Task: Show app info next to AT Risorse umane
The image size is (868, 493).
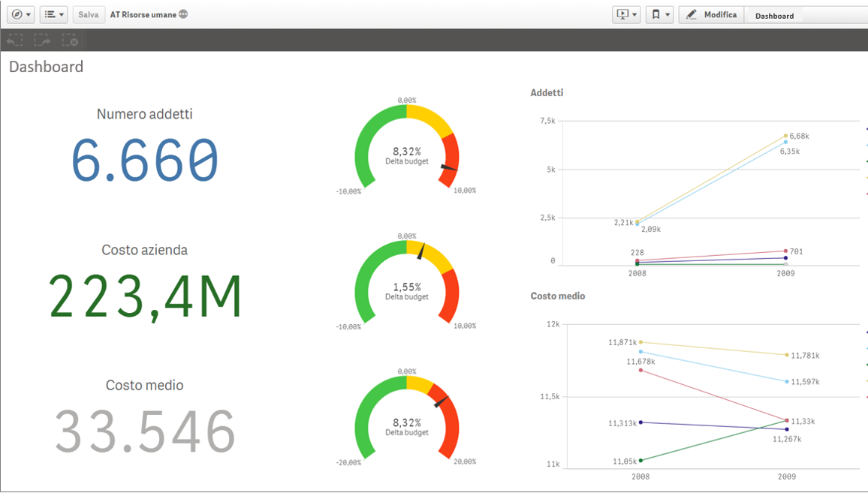Action: coord(183,14)
